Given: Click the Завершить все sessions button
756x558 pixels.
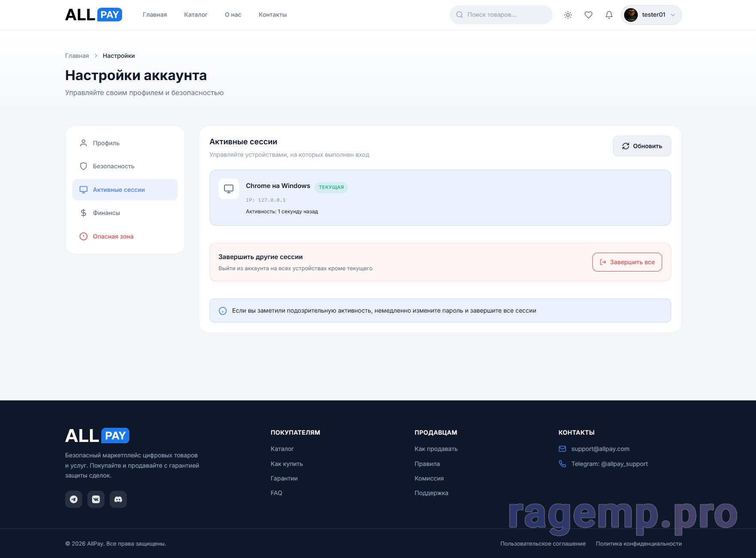Looking at the screenshot, I should 627,262.
